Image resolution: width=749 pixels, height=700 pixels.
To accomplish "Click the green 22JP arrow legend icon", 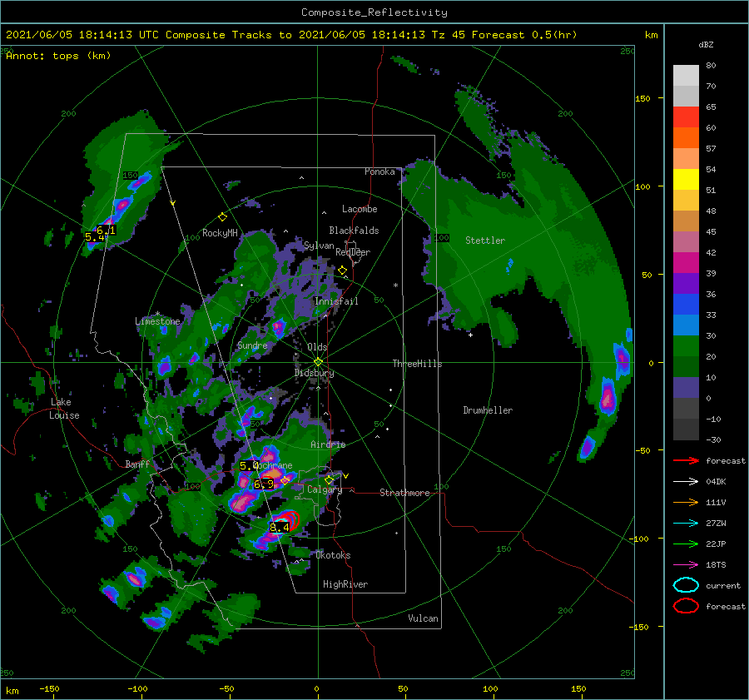I will tap(686, 544).
